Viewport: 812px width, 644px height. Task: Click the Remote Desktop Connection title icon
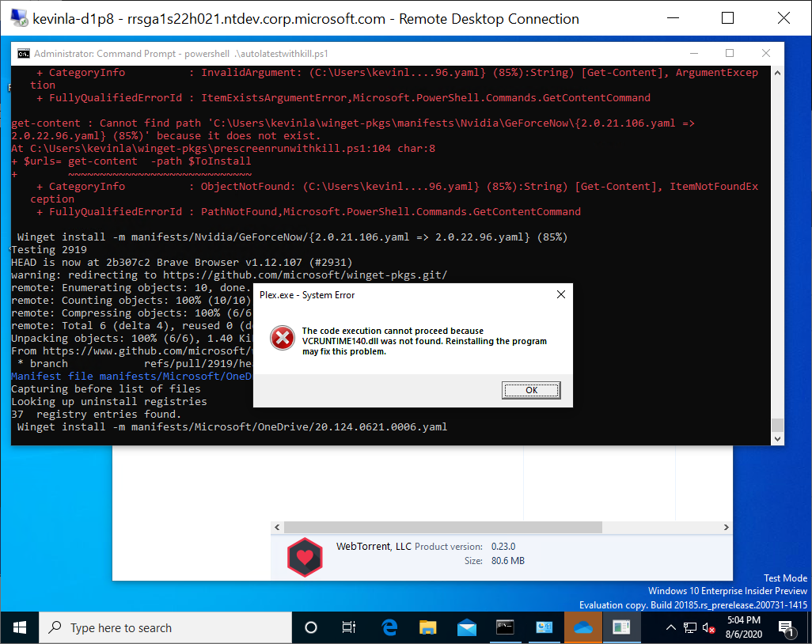click(x=19, y=18)
